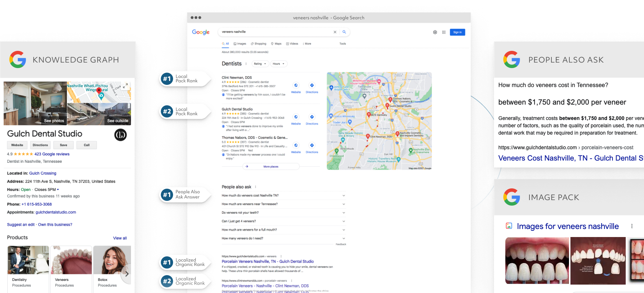Click phone number +1 615-953-3068
644x293 pixels.
click(37, 204)
